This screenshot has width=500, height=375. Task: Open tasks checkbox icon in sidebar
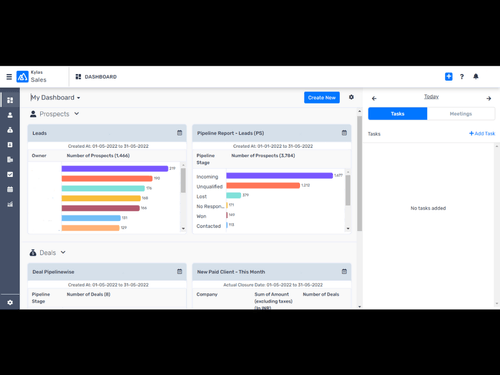coord(10,174)
